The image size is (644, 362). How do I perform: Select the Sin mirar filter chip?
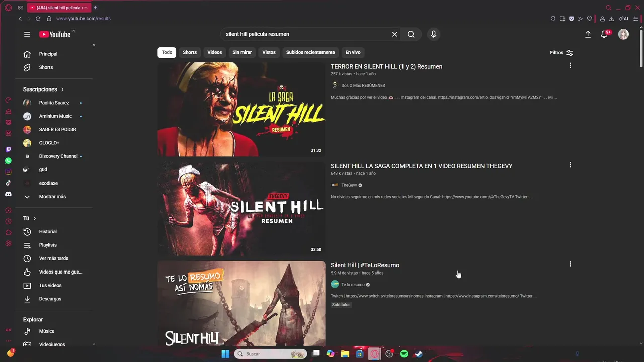pos(242,52)
